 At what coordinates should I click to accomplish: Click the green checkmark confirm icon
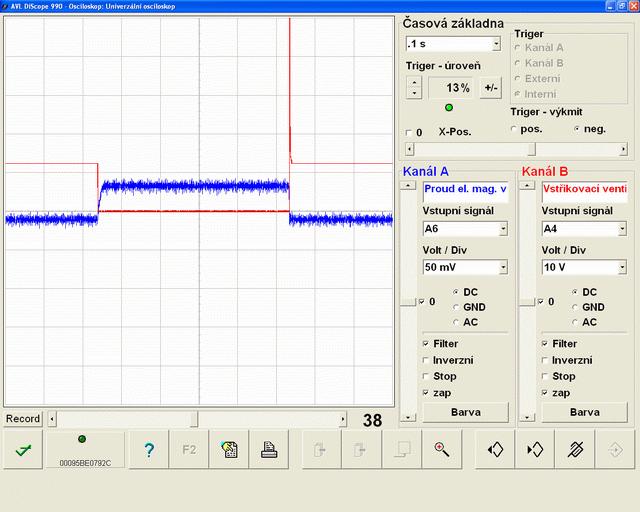click(22, 450)
